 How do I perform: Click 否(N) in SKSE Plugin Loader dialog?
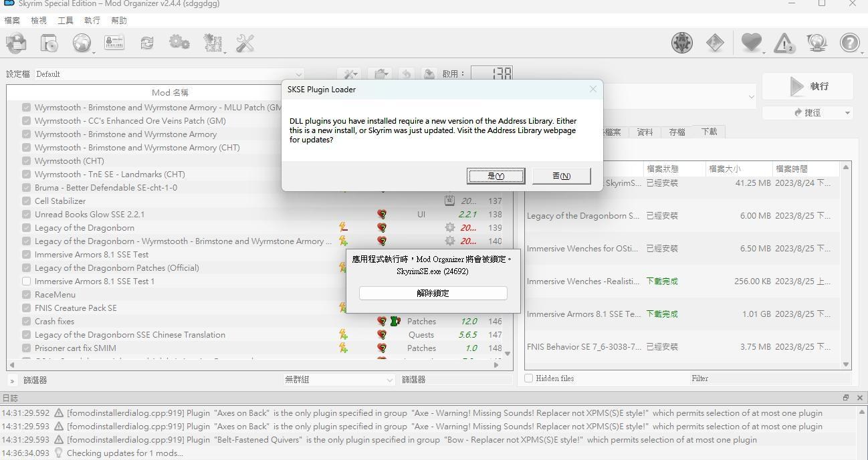pos(562,176)
